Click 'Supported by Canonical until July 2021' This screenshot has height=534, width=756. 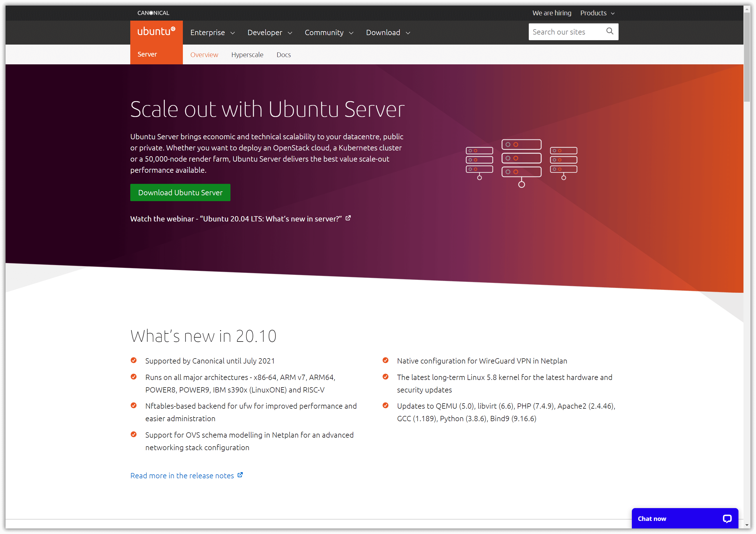(210, 361)
